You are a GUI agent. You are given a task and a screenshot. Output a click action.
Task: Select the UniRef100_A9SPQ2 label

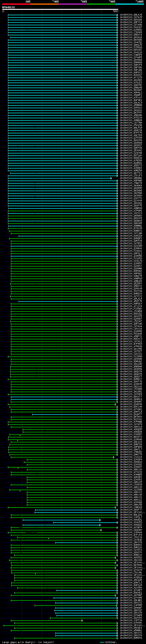(x=131, y=557)
